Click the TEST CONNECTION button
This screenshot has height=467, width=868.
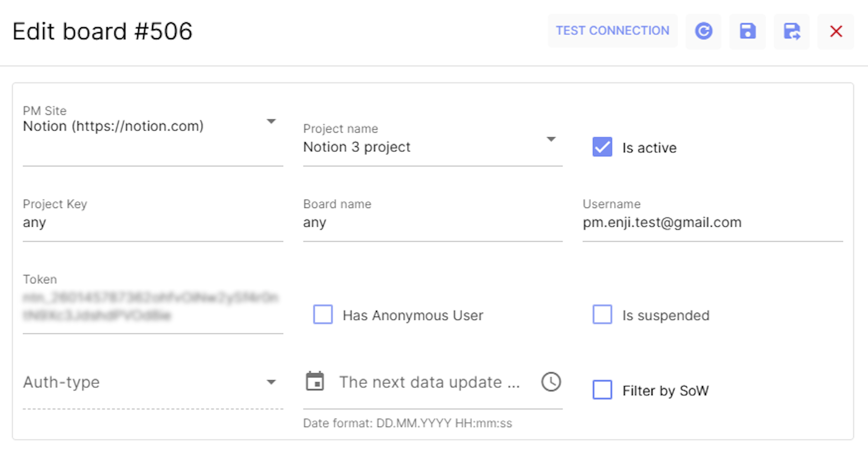[612, 31]
